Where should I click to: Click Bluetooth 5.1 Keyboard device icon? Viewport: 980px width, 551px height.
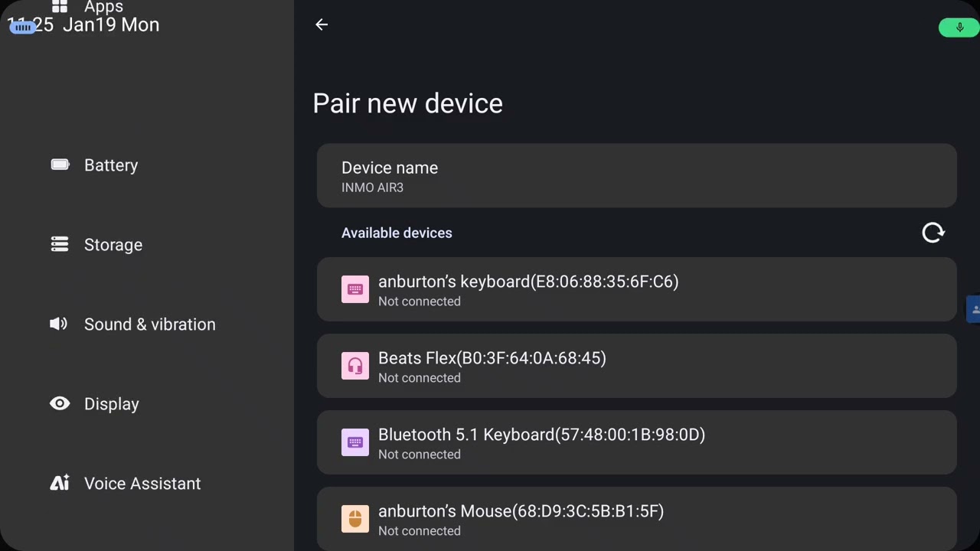tap(355, 442)
